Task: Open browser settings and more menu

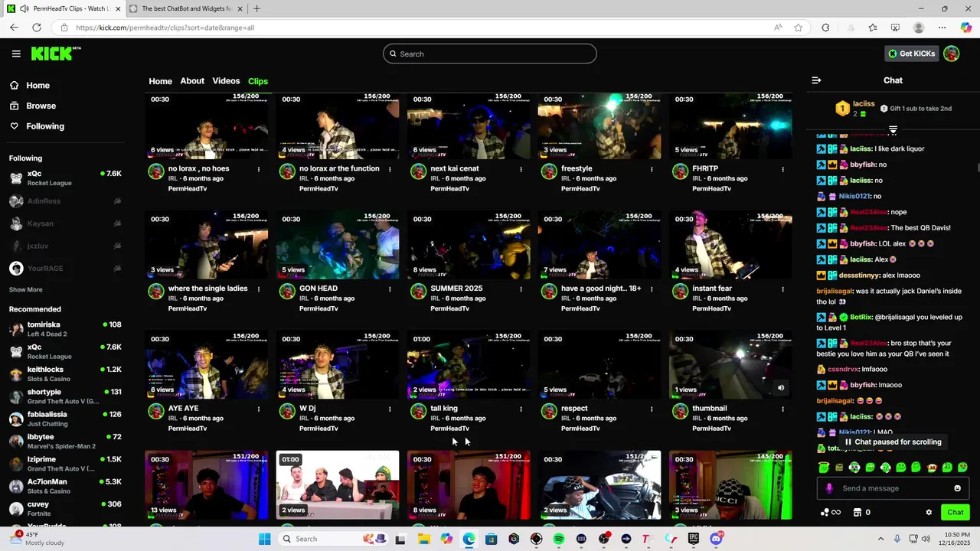Action: click(942, 28)
